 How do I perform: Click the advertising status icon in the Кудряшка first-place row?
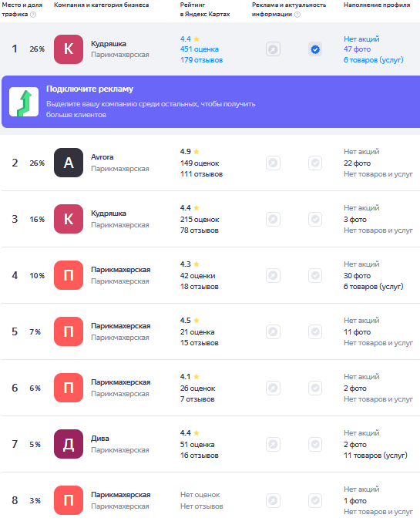(273, 49)
